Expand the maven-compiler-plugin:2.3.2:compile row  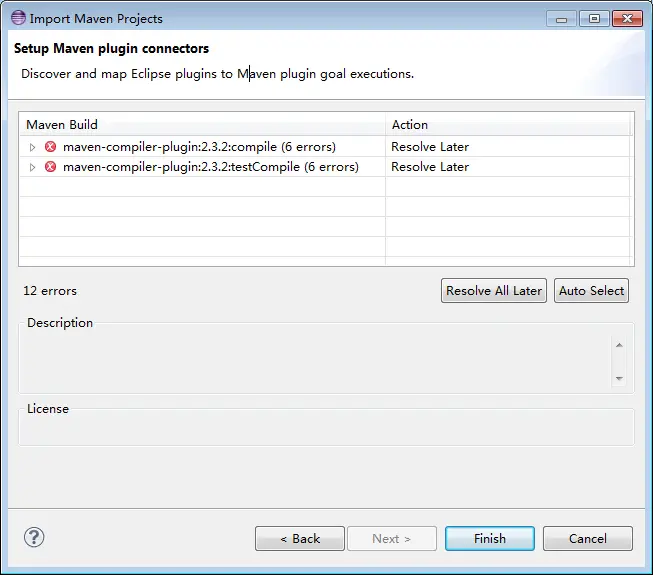(x=32, y=147)
